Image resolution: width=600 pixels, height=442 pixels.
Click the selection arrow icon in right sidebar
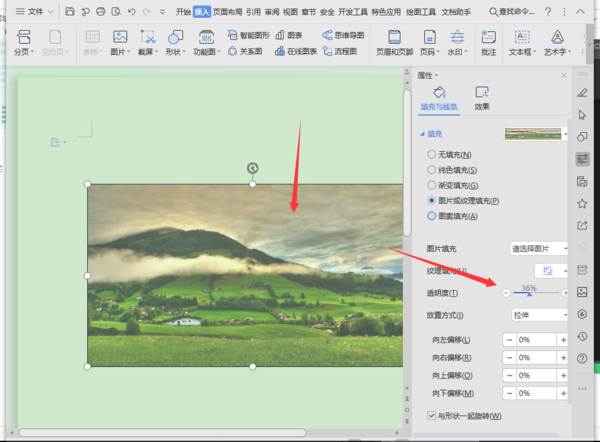click(x=582, y=115)
